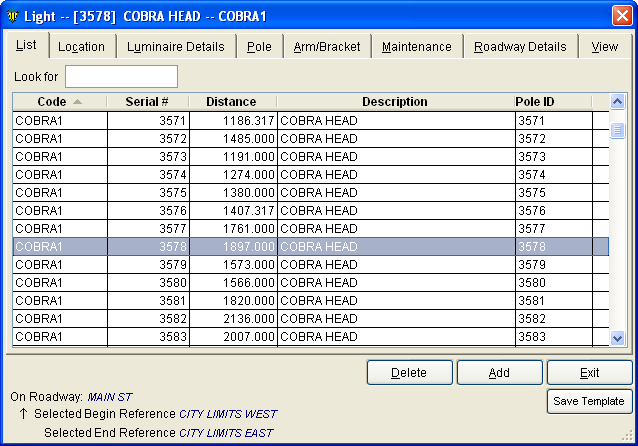Viewport: 638px width, 446px height.
Task: Click the MAIN ST roadway text
Action: (110, 397)
